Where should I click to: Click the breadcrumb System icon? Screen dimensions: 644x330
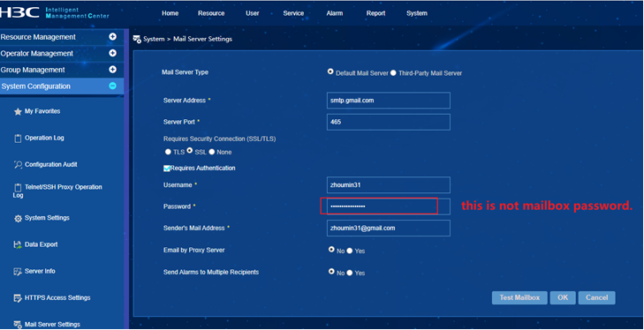pos(137,39)
